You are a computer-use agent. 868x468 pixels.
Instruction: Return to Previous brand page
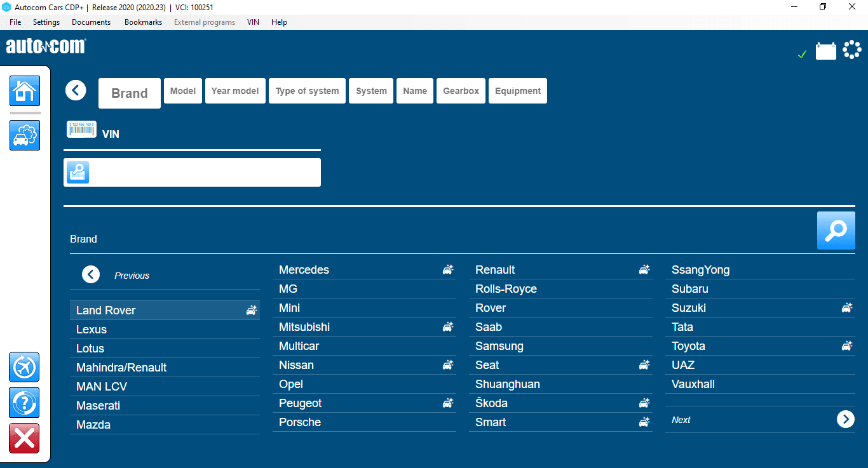point(91,275)
